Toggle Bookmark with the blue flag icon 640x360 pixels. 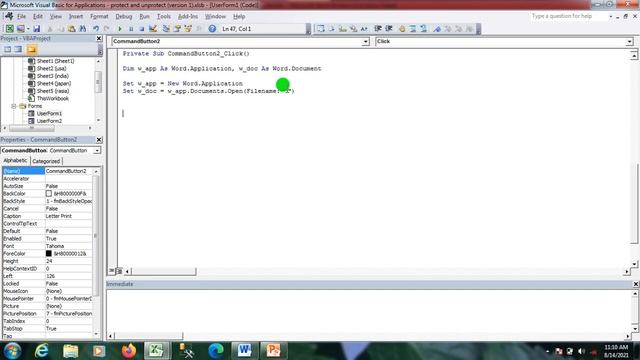[437, 29]
